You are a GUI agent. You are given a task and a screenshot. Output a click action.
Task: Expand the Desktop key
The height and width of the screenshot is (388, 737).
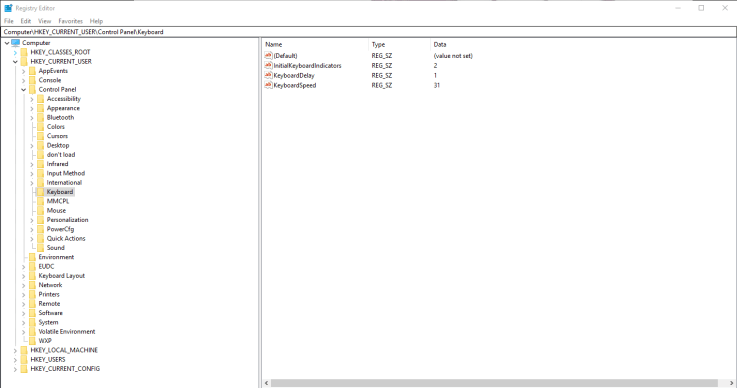32,145
